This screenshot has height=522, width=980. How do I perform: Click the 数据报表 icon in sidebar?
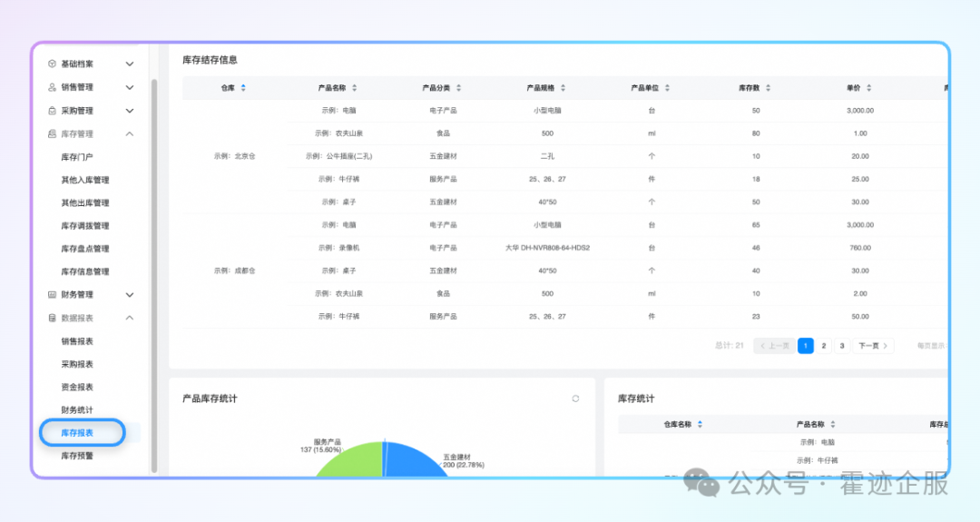click(52, 319)
